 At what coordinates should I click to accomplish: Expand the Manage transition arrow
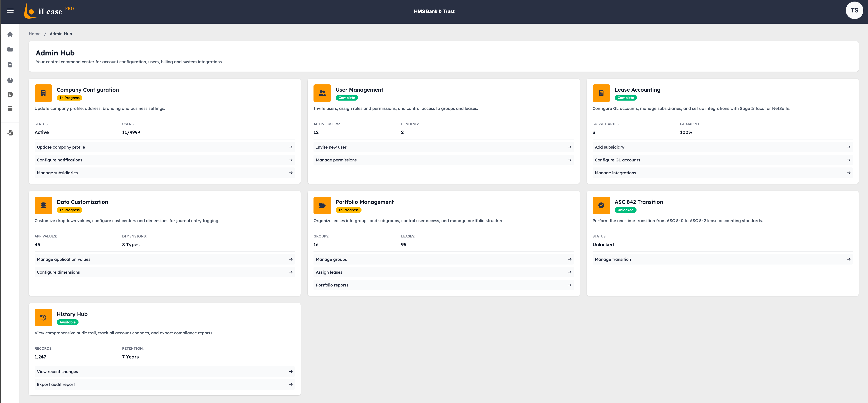tap(849, 259)
